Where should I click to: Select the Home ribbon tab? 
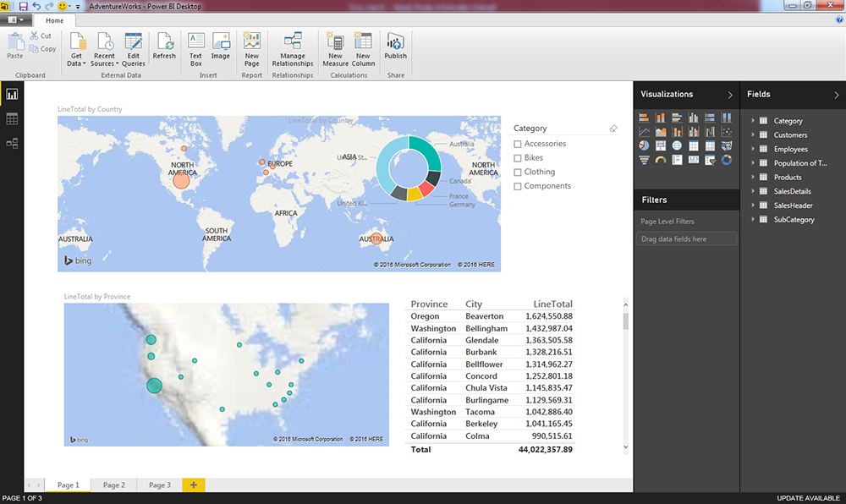[54, 20]
